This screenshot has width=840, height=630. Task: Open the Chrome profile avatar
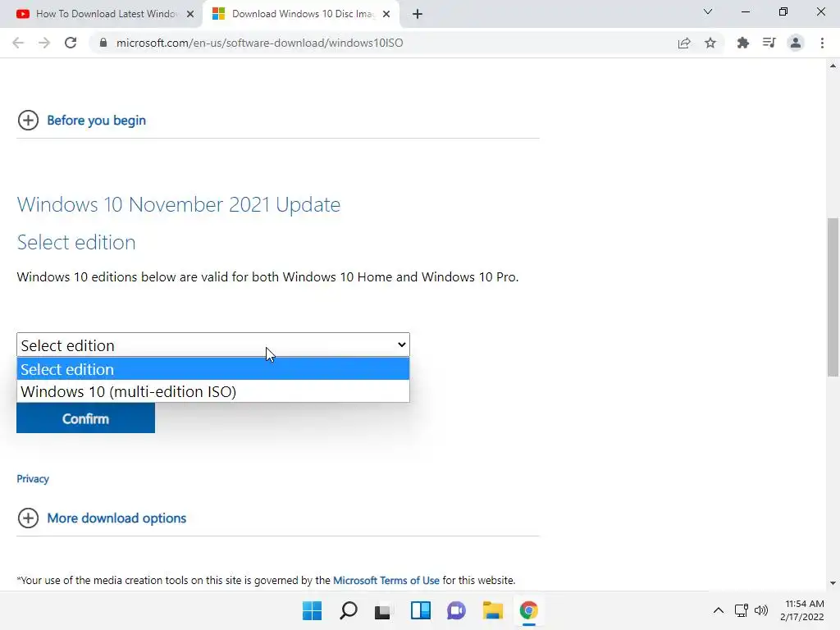pos(796,43)
